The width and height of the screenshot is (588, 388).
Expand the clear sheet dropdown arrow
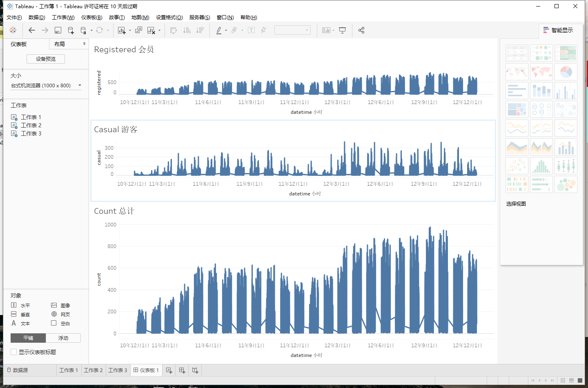pos(159,30)
